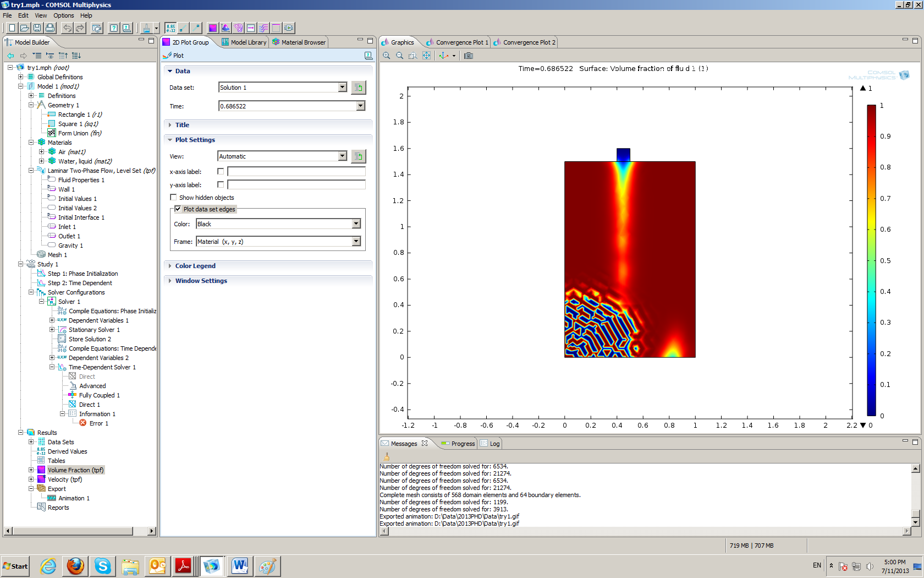The image size is (924, 578).
Task: Open the edge Color dropdown set to Black
Action: click(356, 224)
